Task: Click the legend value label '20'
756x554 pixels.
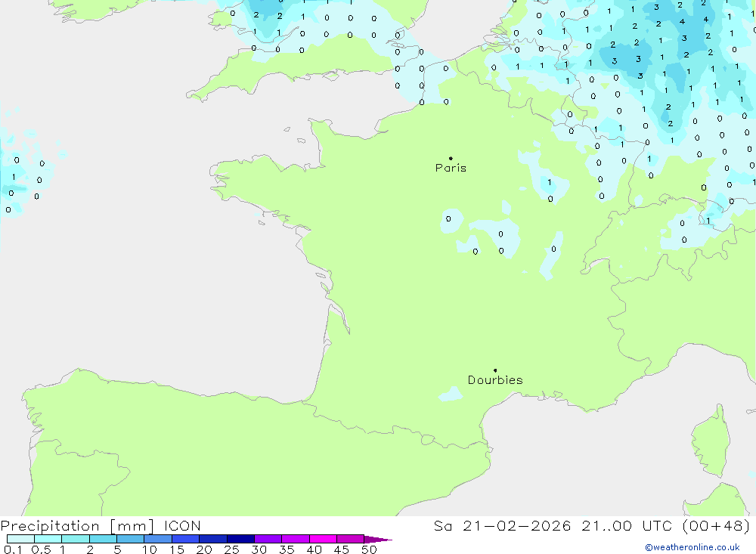Action: coord(204,549)
